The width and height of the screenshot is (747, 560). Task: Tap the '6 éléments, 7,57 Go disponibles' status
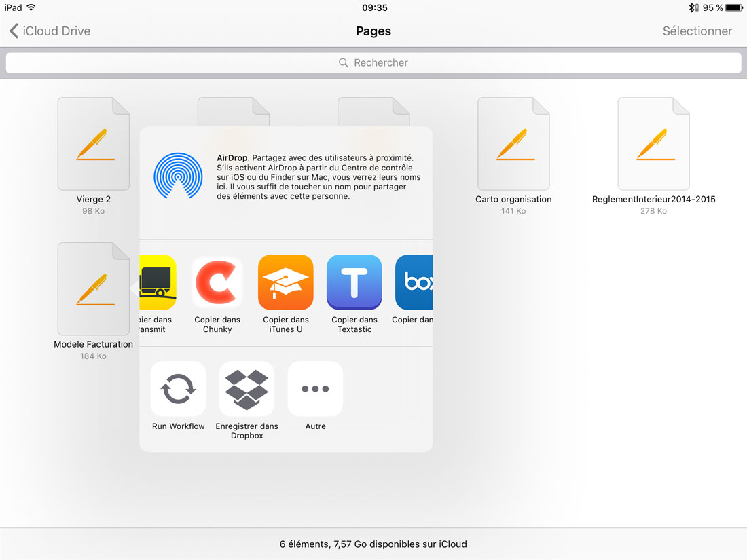click(x=373, y=544)
